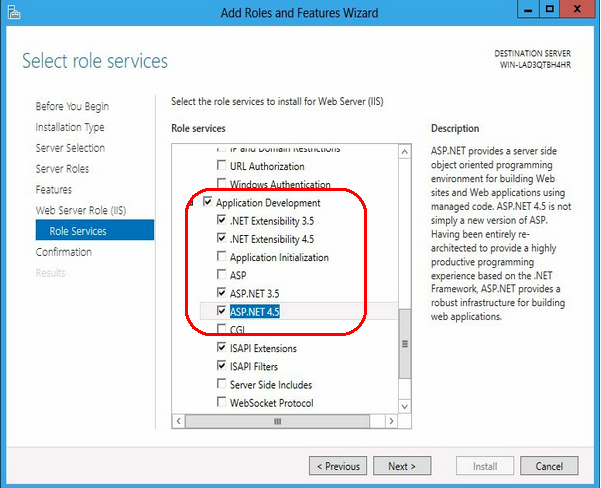Maximize the wizard window

(549, 9)
